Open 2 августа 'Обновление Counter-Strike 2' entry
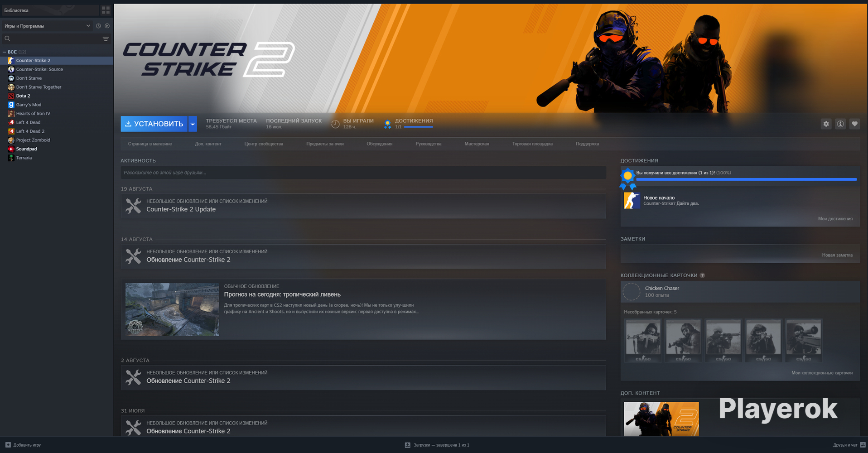868x453 pixels. click(363, 378)
